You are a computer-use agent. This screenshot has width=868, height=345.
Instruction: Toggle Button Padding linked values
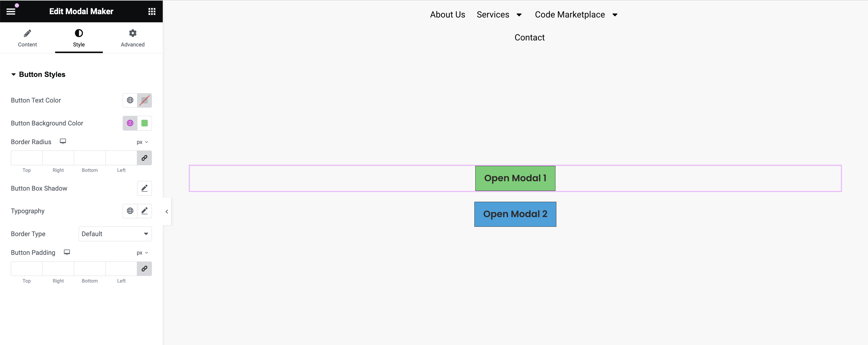145,269
